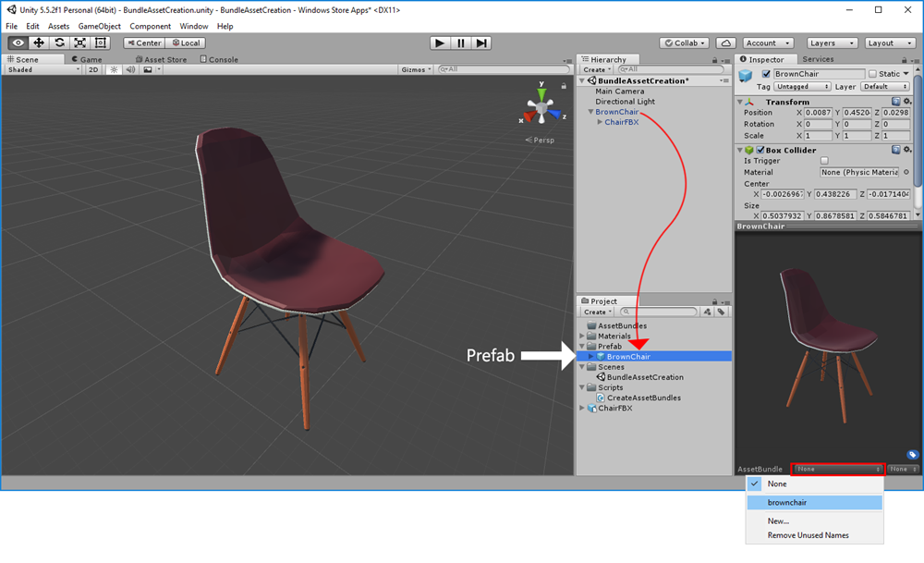Open the cloud services icon
The height and width of the screenshot is (563, 924).
coord(726,43)
